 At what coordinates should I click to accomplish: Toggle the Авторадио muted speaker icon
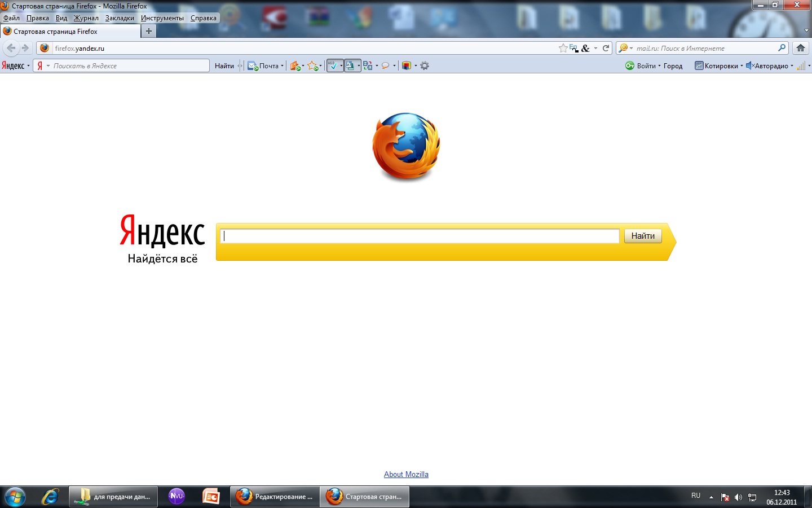pos(750,65)
